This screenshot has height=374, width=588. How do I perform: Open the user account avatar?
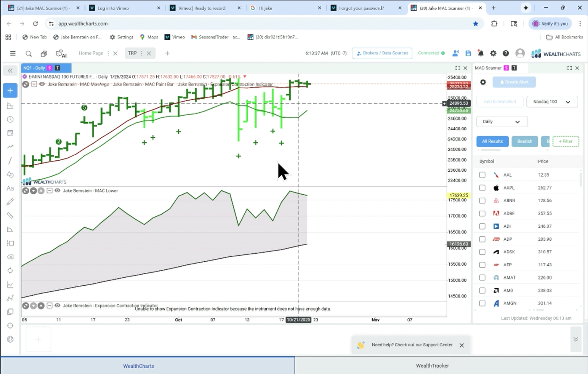520,53
